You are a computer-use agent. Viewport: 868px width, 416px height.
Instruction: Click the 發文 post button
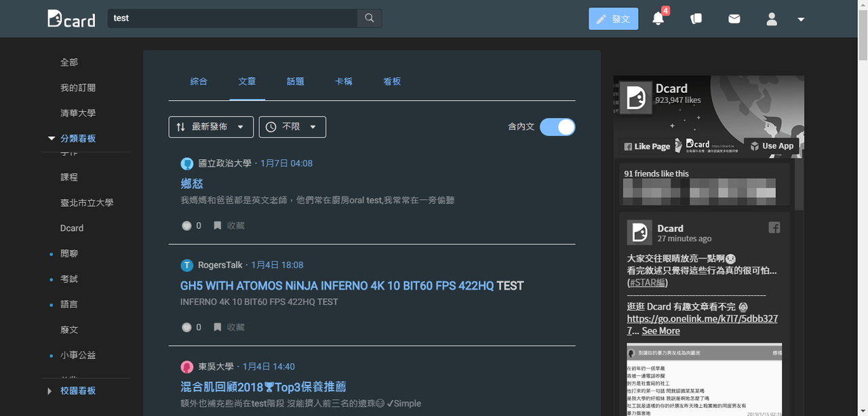click(x=613, y=19)
